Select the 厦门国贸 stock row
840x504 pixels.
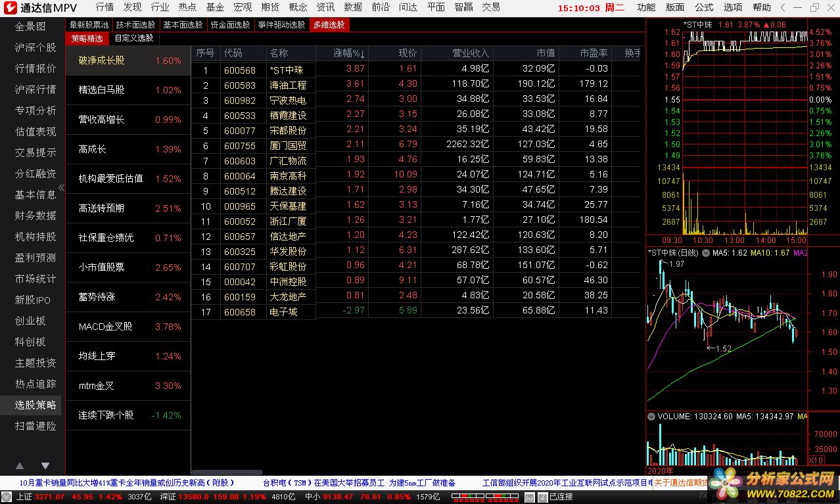click(415, 145)
